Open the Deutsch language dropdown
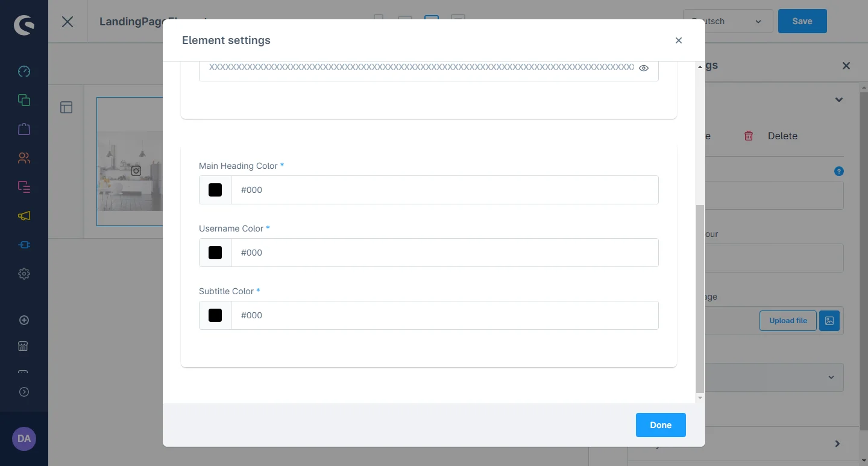This screenshot has height=466, width=868. (x=728, y=21)
